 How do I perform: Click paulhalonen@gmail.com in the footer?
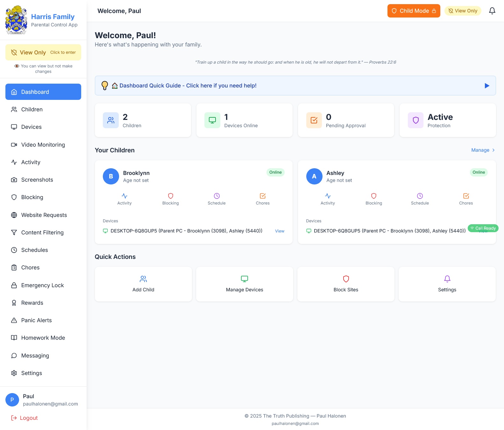(295, 424)
